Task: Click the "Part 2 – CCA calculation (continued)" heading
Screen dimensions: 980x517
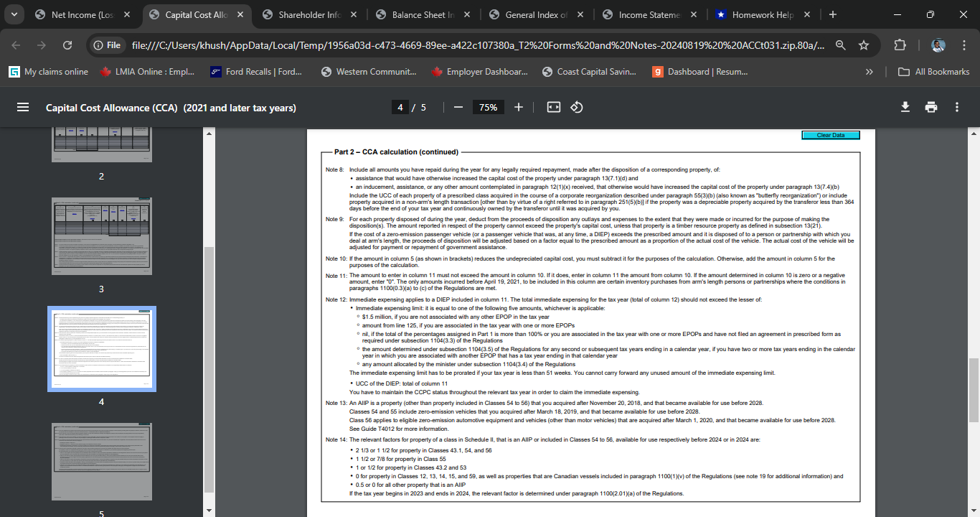Action: pos(396,152)
